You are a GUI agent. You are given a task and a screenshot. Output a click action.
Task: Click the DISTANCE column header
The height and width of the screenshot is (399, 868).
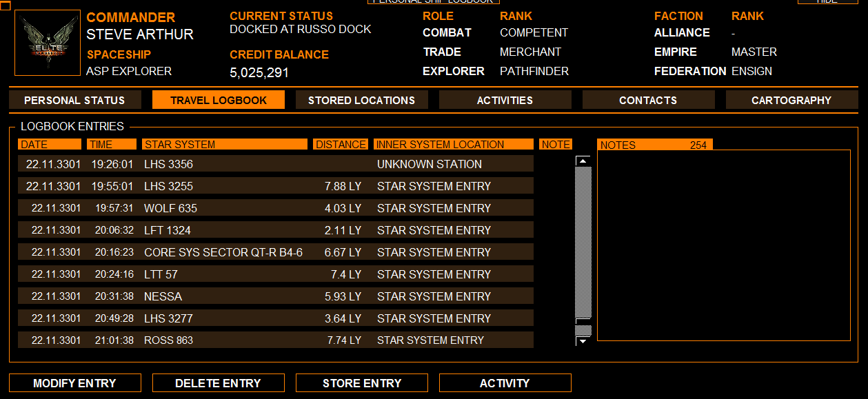(x=341, y=144)
